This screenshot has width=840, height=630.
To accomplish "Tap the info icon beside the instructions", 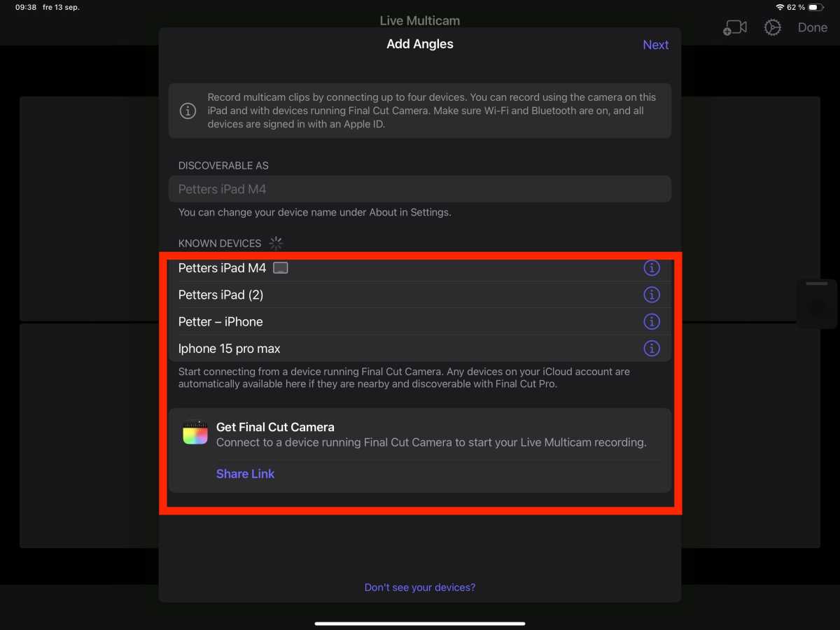I will [x=188, y=111].
